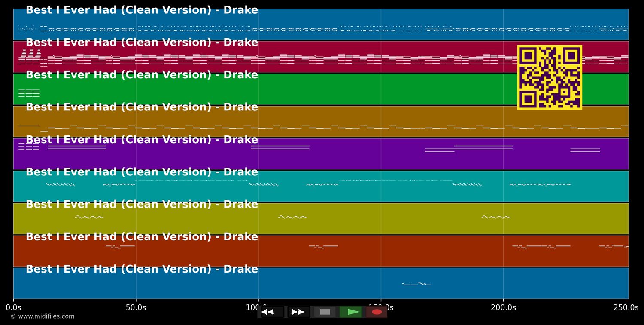Select the orange-brown track's song title label
This screenshot has width=644, height=325.
pos(142,107)
